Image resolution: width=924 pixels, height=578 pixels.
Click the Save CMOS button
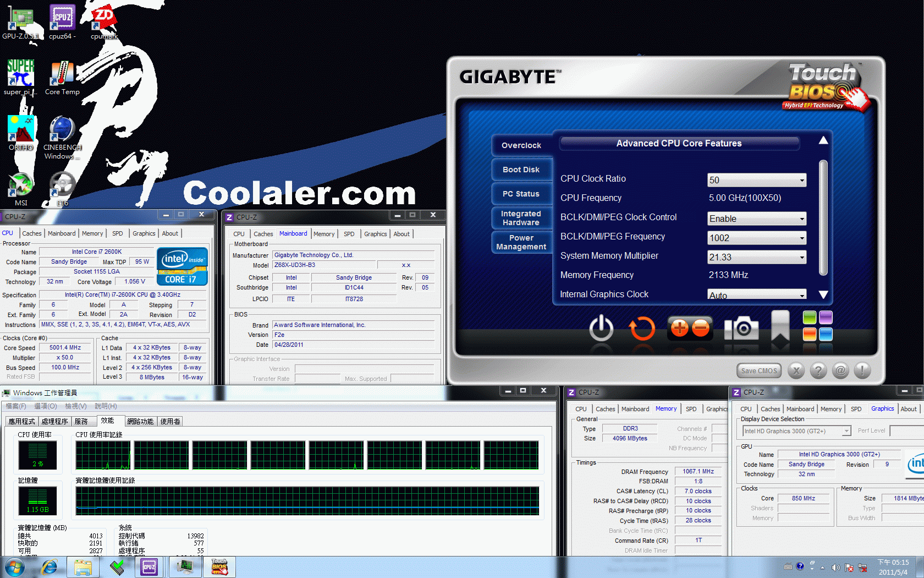[759, 371]
